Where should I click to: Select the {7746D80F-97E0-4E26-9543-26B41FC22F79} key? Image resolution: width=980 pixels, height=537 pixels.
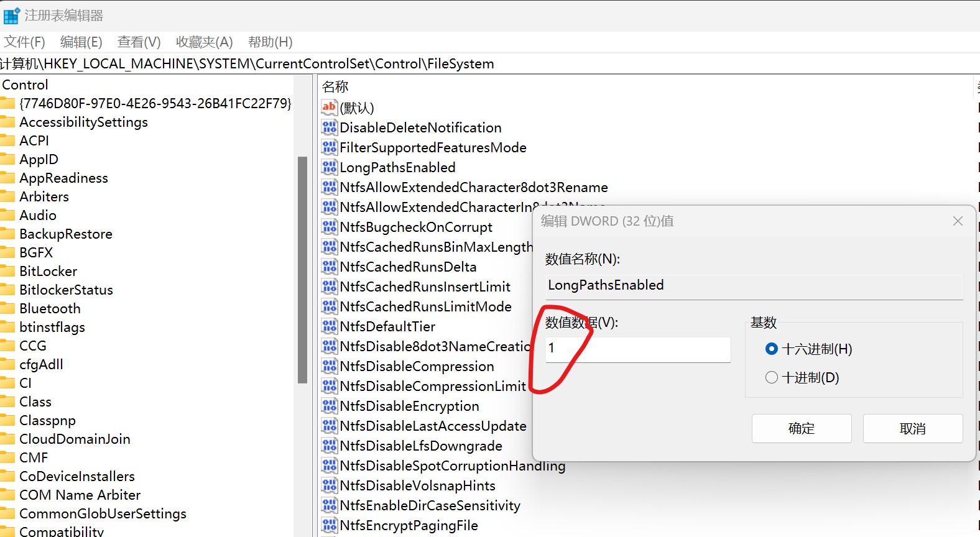[x=155, y=103]
